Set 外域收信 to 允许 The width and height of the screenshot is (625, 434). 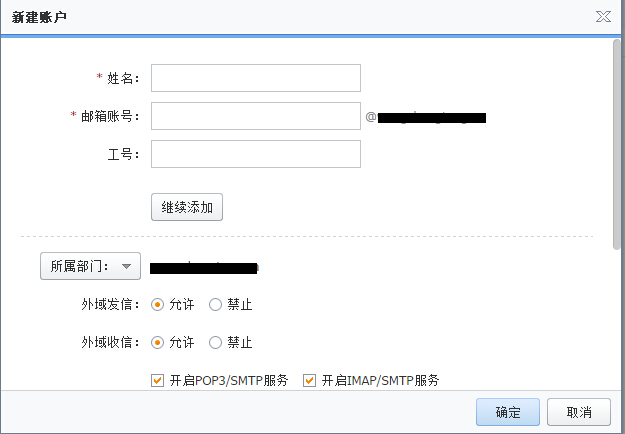(x=157, y=342)
